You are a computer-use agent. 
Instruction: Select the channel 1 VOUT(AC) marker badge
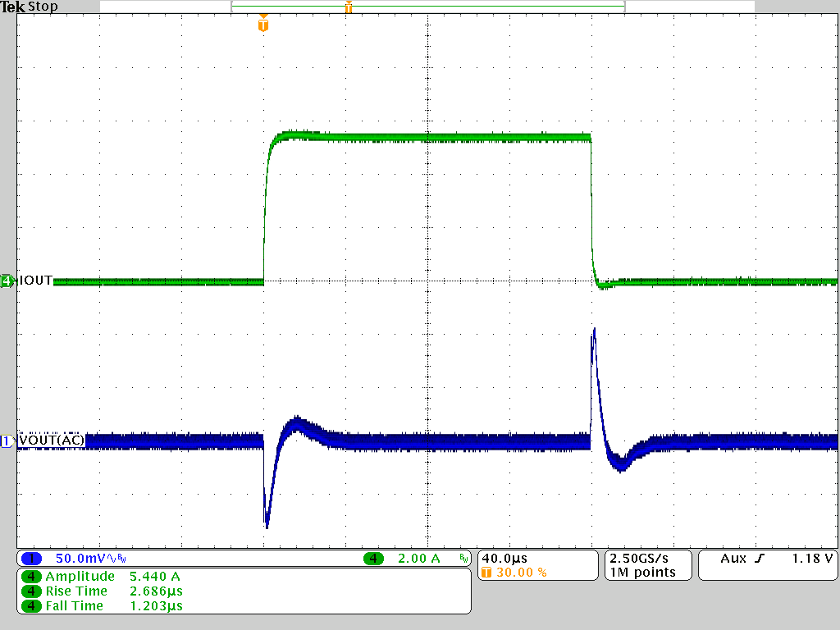click(x=6, y=441)
